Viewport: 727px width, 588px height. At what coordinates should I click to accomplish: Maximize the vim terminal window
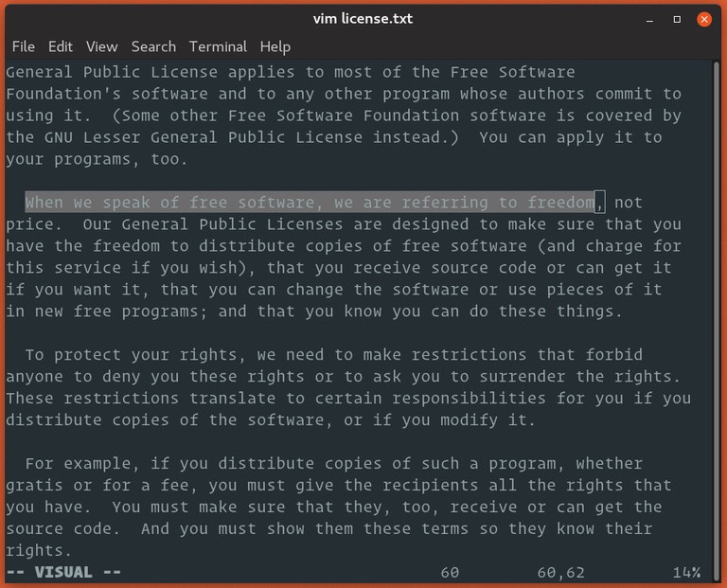coord(677,19)
